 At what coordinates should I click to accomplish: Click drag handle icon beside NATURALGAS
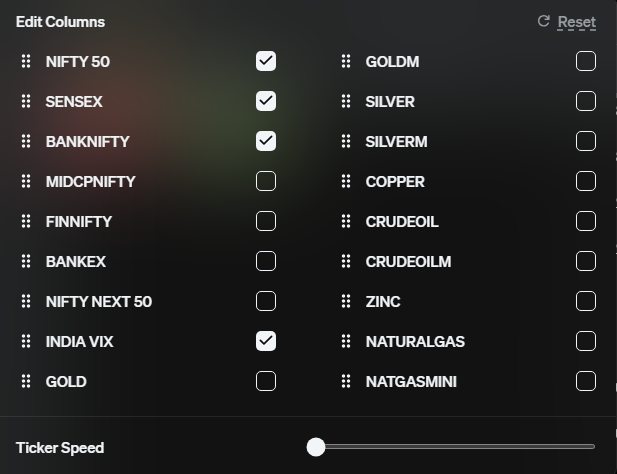(x=346, y=342)
